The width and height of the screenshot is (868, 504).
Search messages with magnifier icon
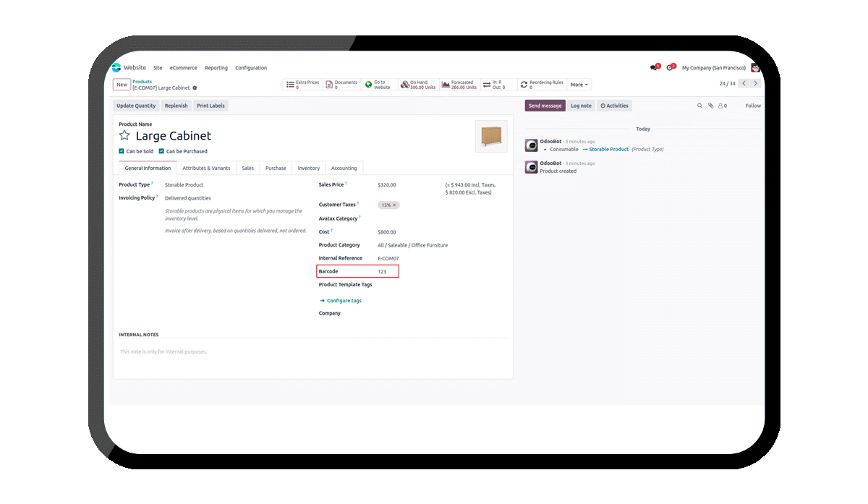pyautogui.click(x=699, y=106)
